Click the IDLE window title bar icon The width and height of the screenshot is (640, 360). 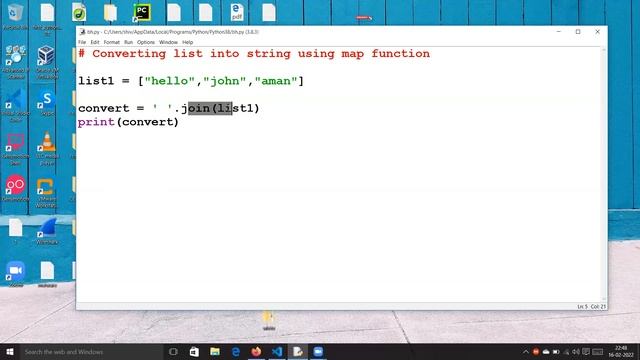point(82,32)
